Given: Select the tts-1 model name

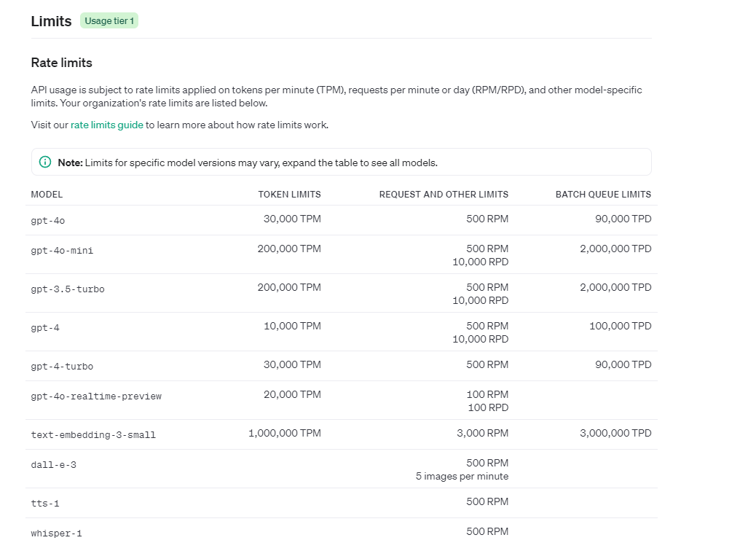Looking at the screenshot, I should (x=45, y=504).
